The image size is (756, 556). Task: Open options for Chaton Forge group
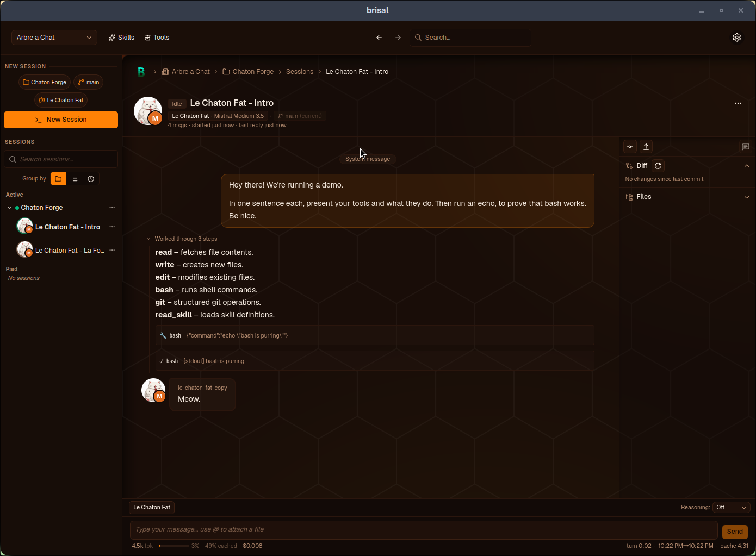click(112, 208)
